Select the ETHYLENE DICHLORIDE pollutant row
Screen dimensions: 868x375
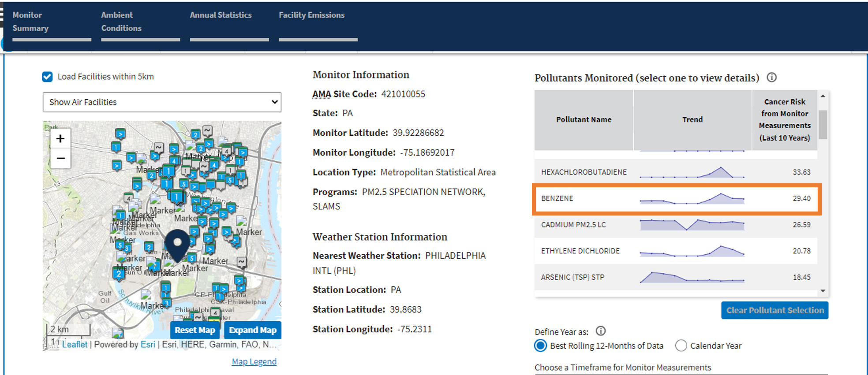coord(676,251)
